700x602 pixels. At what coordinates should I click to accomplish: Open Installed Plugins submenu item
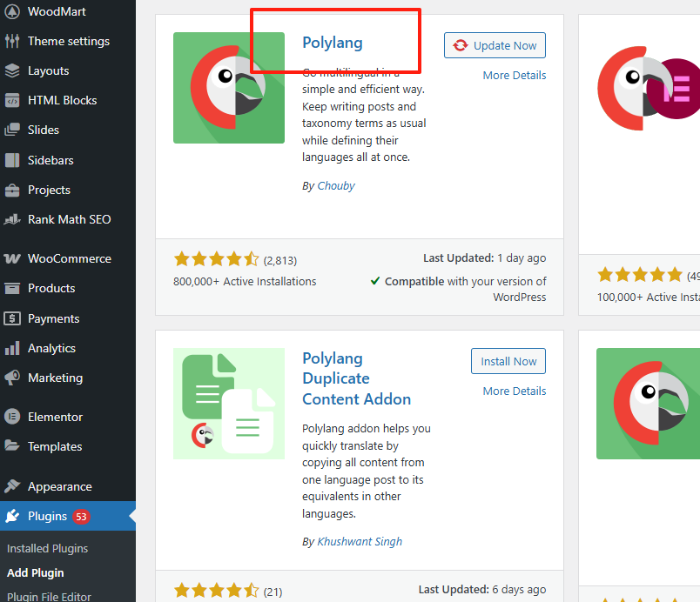pyautogui.click(x=47, y=548)
